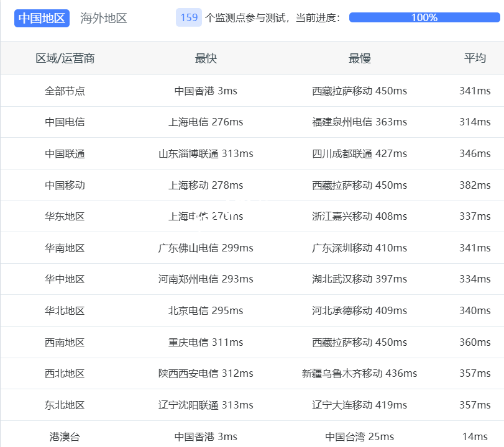Open the 中国联通 row

(65, 153)
